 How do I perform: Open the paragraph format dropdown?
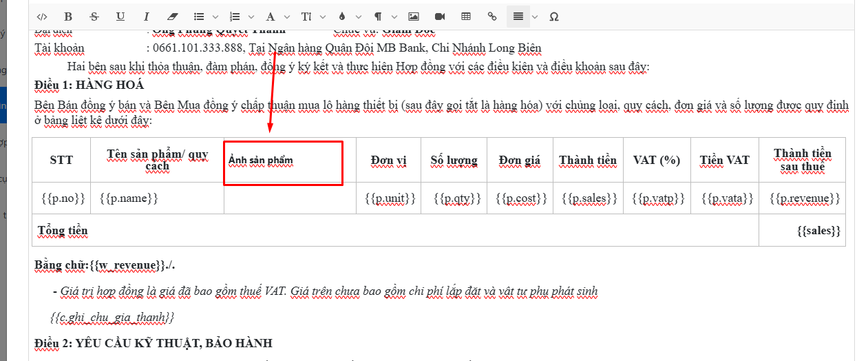point(378,17)
